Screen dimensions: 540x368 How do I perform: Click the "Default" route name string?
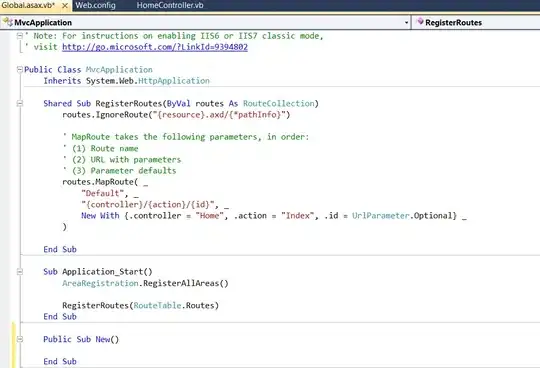coord(102,193)
